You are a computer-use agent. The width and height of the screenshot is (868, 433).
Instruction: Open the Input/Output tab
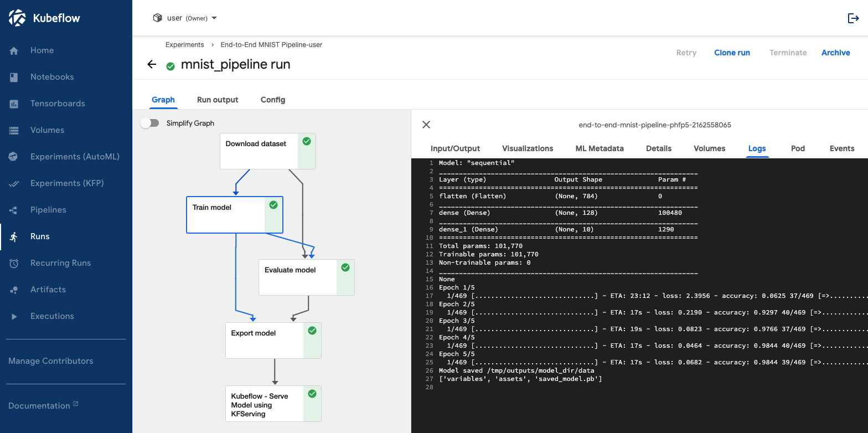point(455,148)
